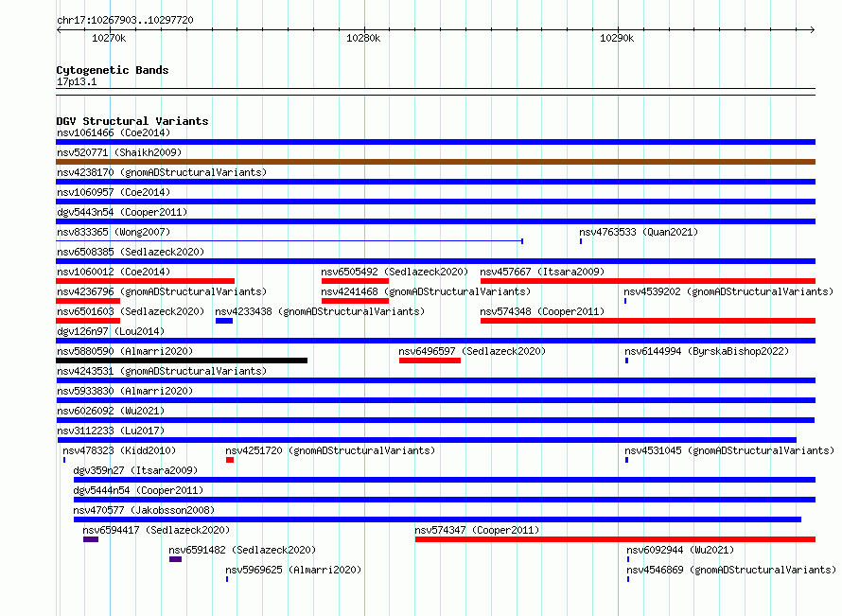Image resolution: width=842 pixels, height=616 pixels.
Task: Select nsv4539202 gnomADStructuralVariants label
Action: tap(728, 291)
